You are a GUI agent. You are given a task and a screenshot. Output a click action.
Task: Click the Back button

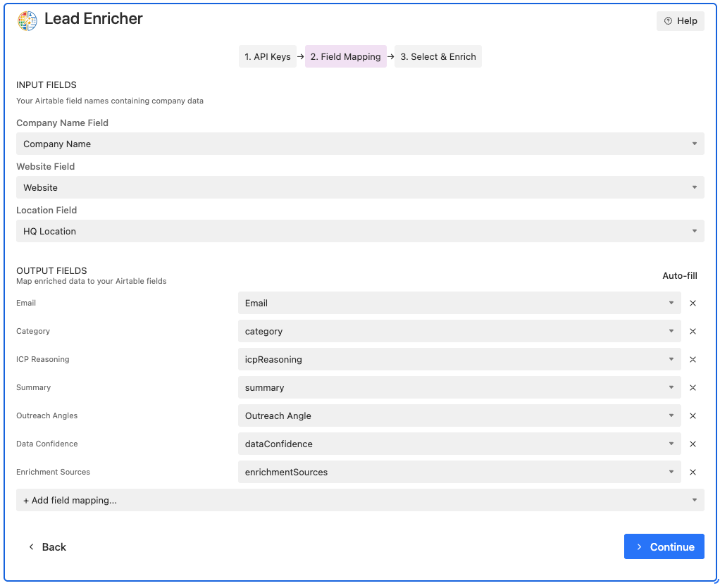click(x=47, y=546)
